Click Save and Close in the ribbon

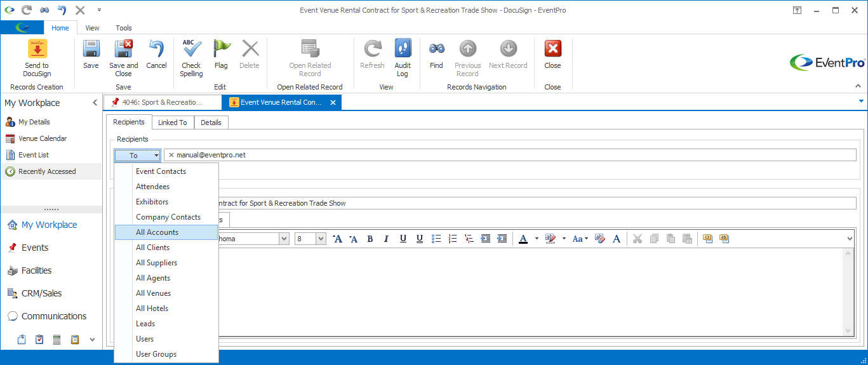click(x=123, y=58)
